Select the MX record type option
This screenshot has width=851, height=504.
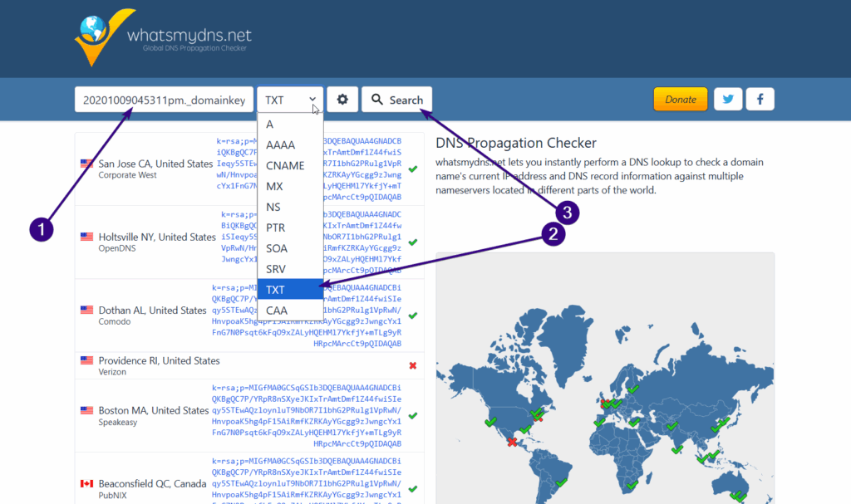click(x=274, y=186)
